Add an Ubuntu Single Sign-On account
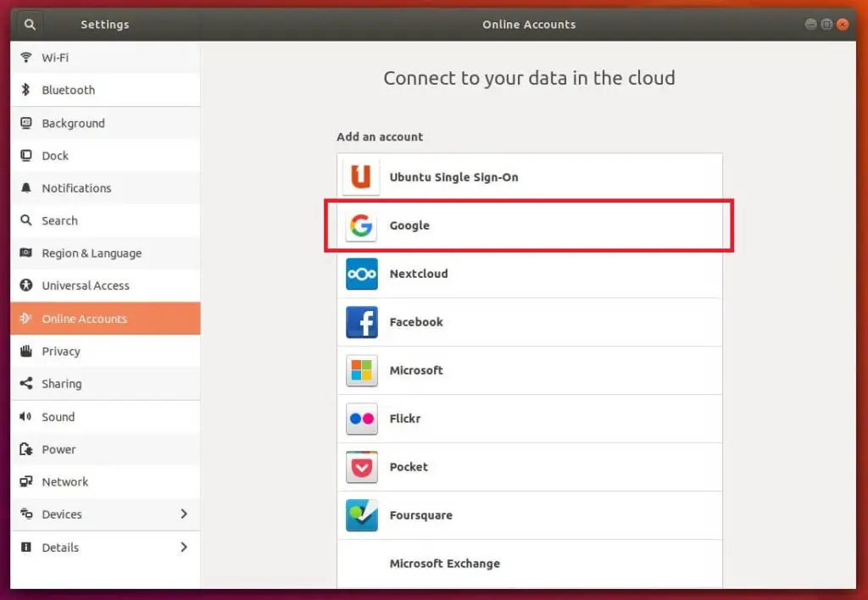The height and width of the screenshot is (600, 868). click(x=529, y=177)
